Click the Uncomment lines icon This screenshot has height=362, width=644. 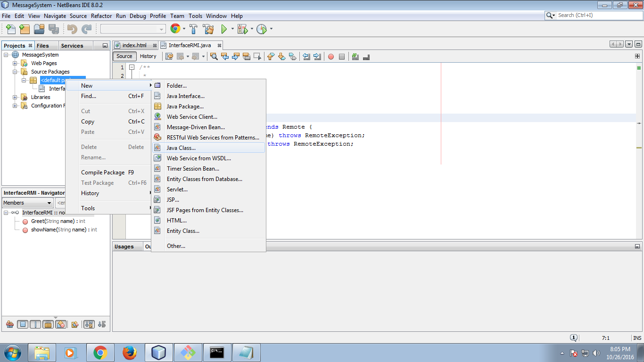[x=366, y=57]
